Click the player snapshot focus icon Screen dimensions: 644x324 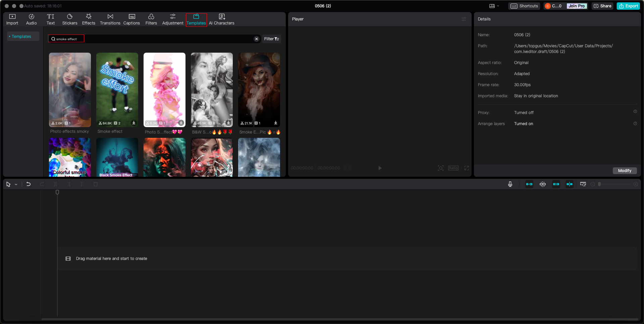[x=441, y=168]
